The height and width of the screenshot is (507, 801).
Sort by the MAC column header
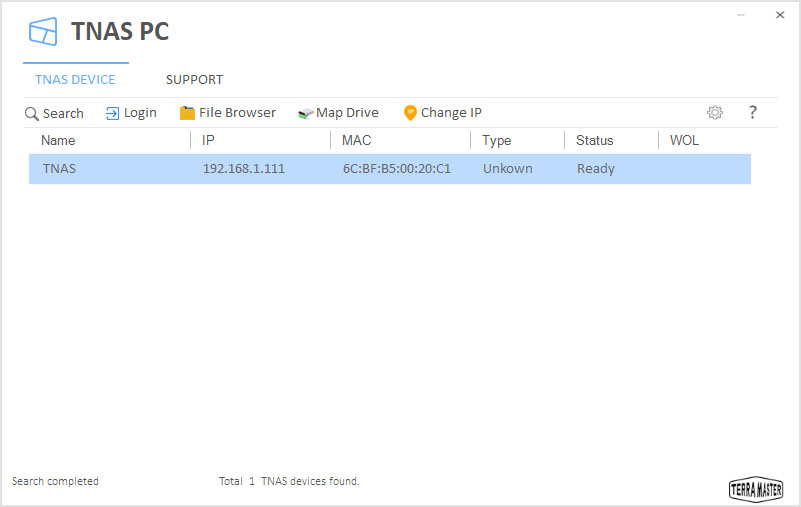[x=357, y=141]
